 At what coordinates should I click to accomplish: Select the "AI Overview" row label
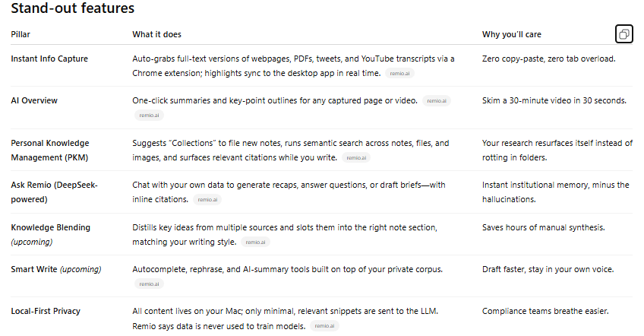[34, 101]
